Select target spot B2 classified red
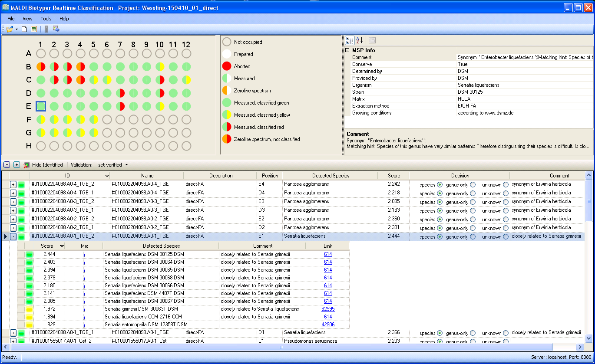The height and width of the screenshot is (364, 595). (x=54, y=67)
